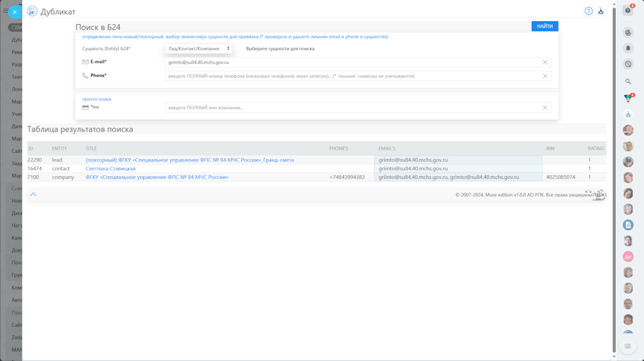The width and height of the screenshot is (644, 361).
Task: Focus the Inn company input field
Action: click(x=350, y=108)
